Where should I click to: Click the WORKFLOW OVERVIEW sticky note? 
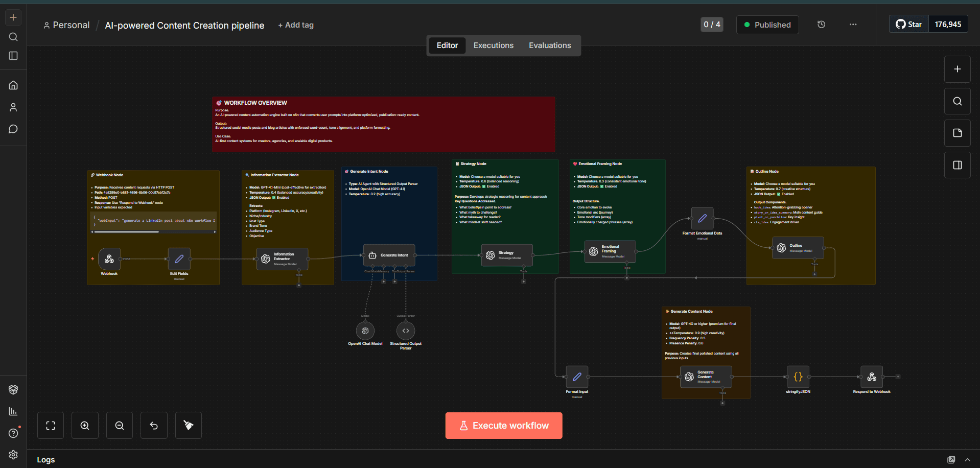[384, 124]
